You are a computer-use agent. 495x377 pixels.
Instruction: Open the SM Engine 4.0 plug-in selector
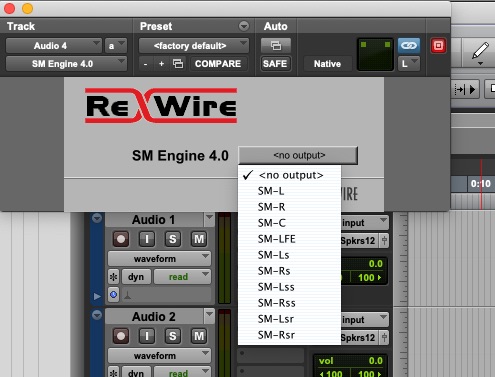[x=66, y=64]
